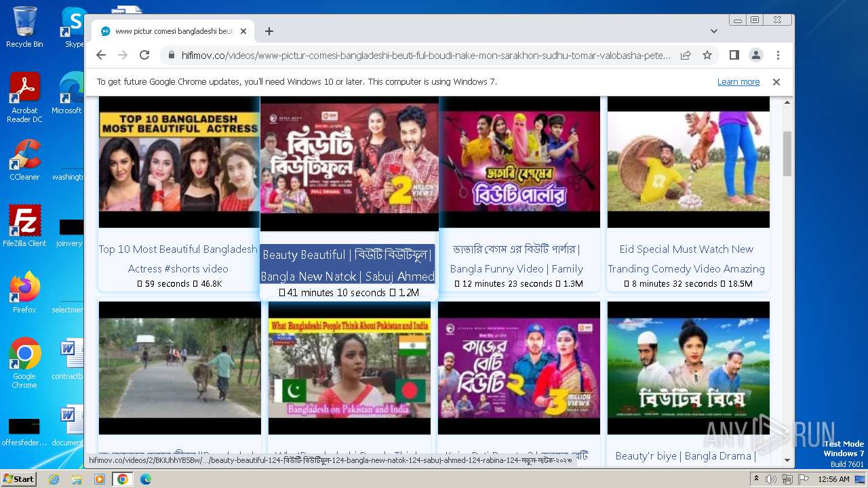
Task: Bookmark this page with the star
Action: pos(707,55)
